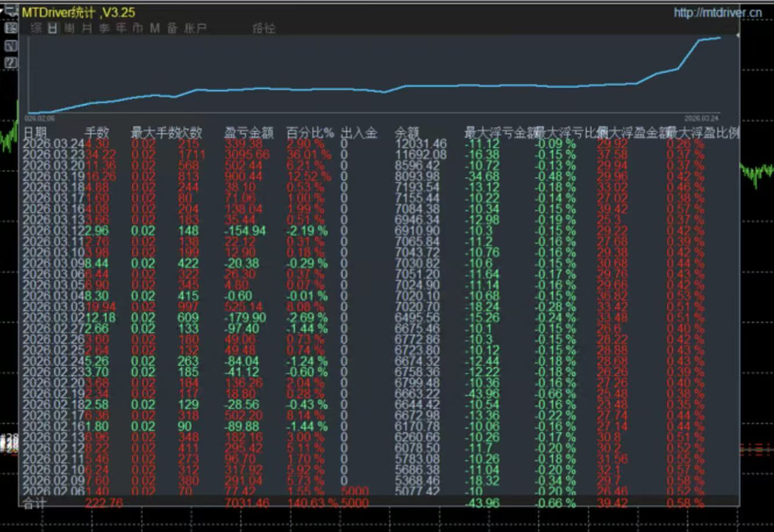Click the lot size 34.22

click(101, 154)
